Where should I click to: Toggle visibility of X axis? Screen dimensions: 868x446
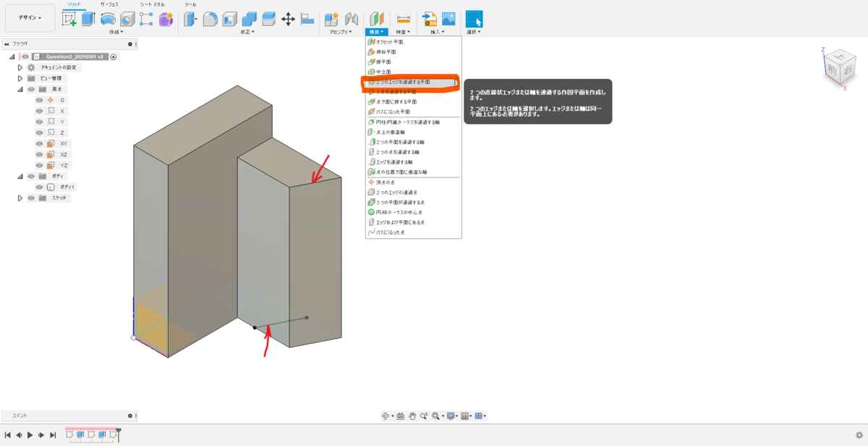40,111
